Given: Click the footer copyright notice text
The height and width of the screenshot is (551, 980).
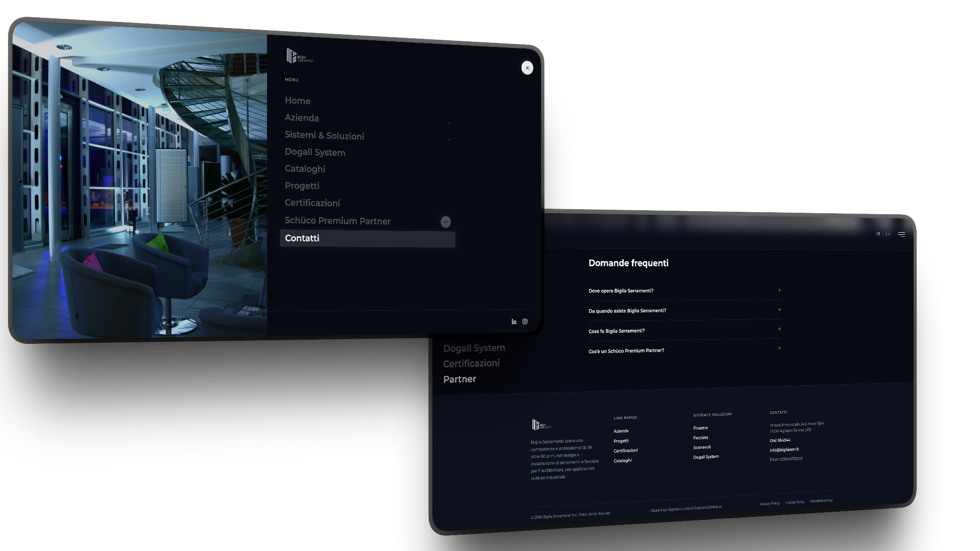Looking at the screenshot, I should click(571, 515).
